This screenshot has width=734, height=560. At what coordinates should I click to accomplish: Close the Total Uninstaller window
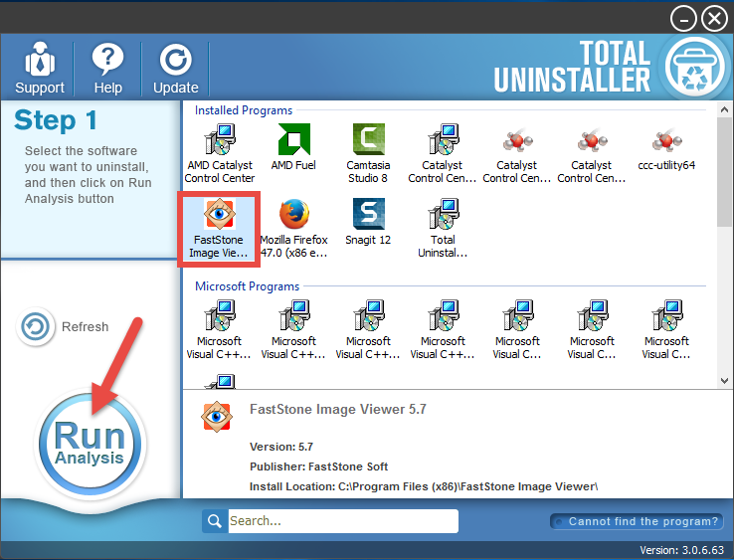click(x=714, y=19)
